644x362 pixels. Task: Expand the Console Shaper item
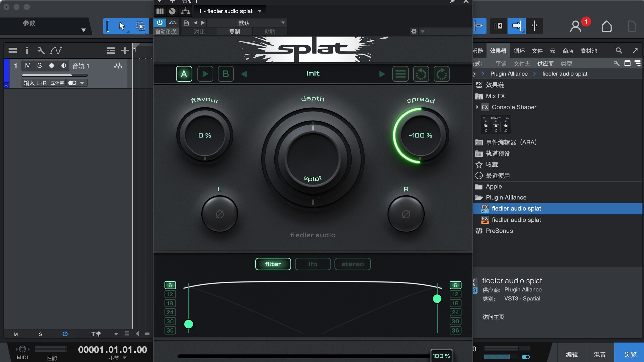point(477,107)
